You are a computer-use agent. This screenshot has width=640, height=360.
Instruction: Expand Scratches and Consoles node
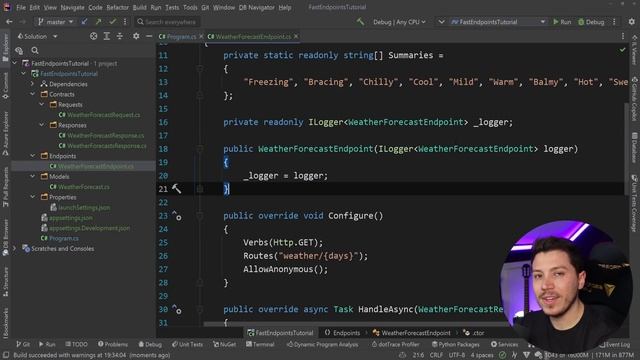coord(15,248)
